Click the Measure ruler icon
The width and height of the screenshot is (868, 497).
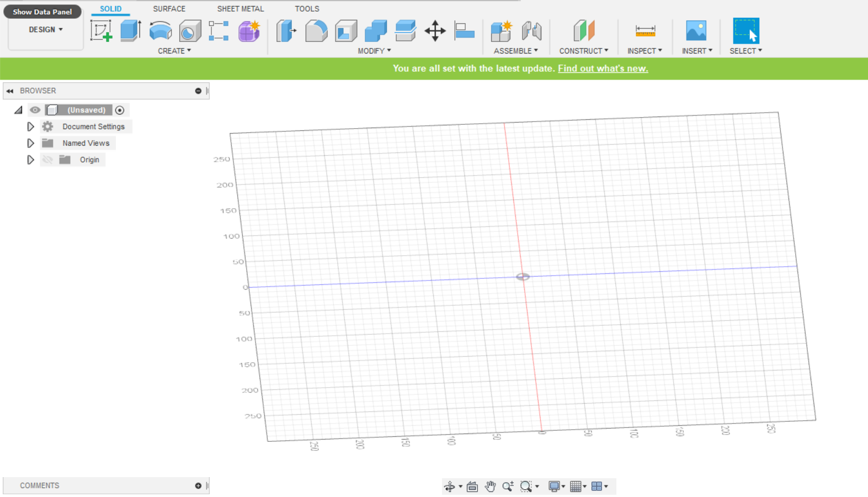[x=645, y=31]
